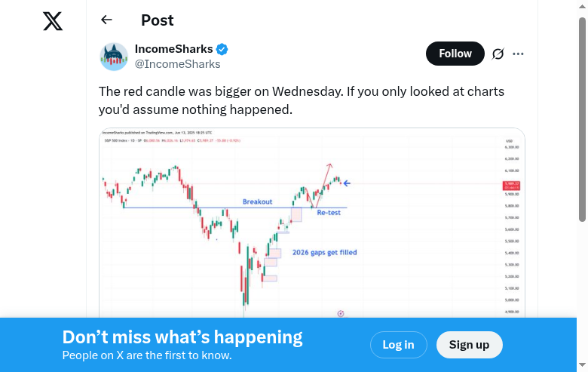Click the X logo icon
Image resolution: width=588 pixels, height=372 pixels.
pyautogui.click(x=53, y=21)
